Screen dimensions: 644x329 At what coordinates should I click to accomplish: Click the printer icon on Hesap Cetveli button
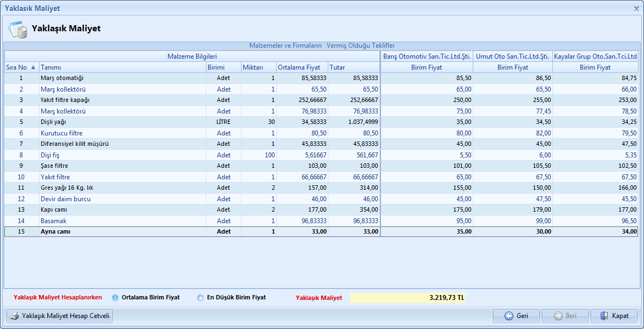coord(15,316)
